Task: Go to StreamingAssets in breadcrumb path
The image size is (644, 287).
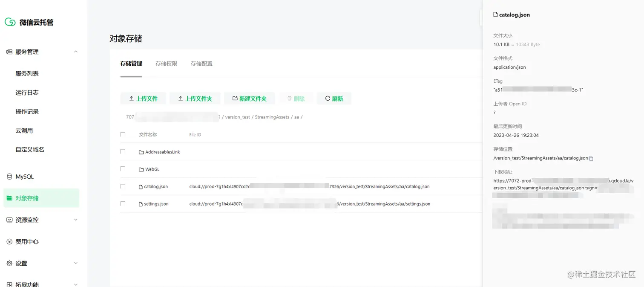Action: (272, 117)
